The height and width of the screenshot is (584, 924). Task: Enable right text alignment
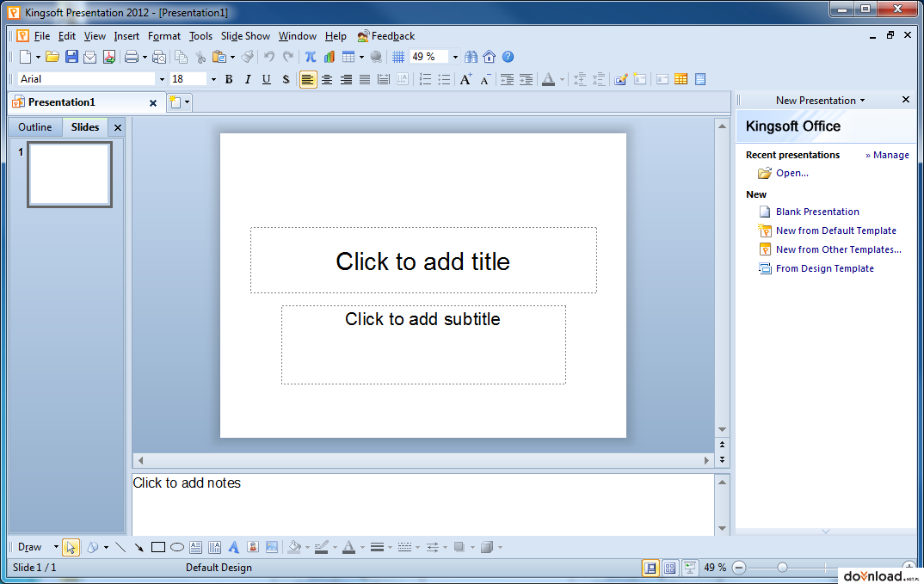(346, 79)
